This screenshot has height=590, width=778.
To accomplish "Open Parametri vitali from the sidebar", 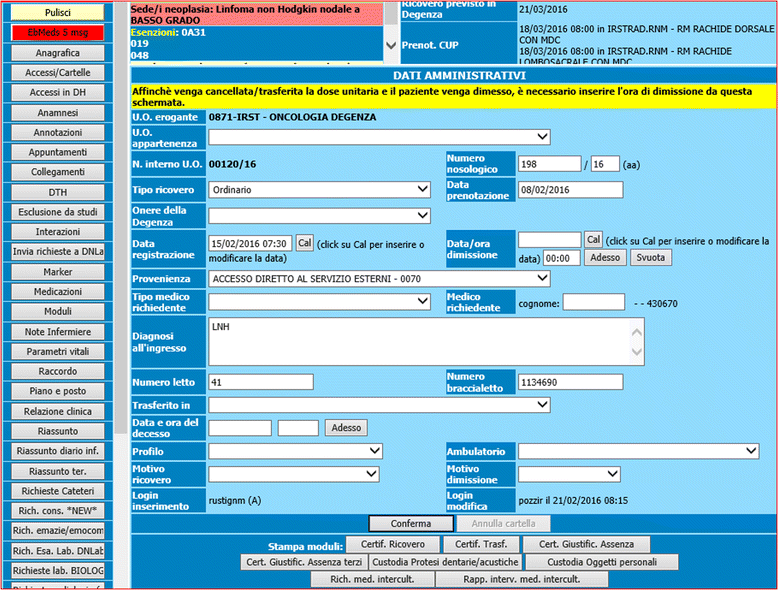I will click(x=58, y=351).
